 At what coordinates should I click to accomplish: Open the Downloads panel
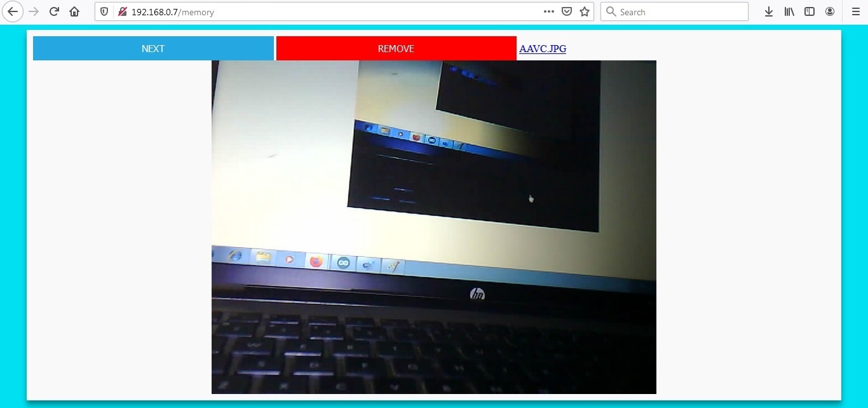769,11
